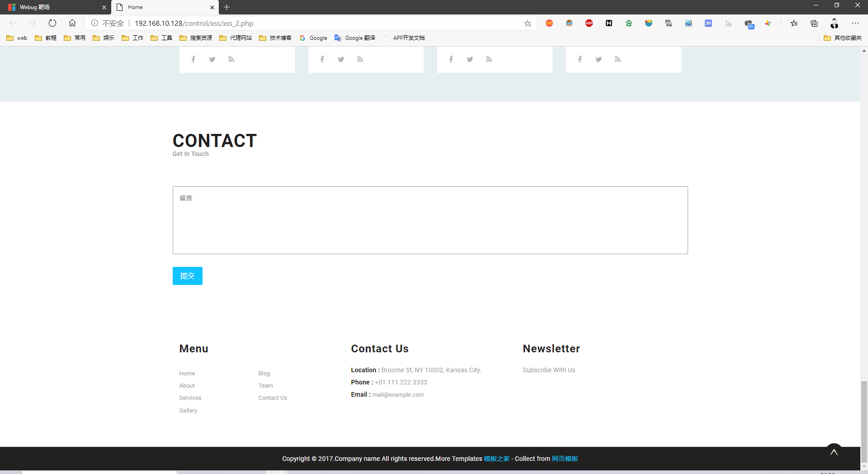The width and height of the screenshot is (868, 474).
Task: Click the blue 提交 submit button
Action: [188, 276]
